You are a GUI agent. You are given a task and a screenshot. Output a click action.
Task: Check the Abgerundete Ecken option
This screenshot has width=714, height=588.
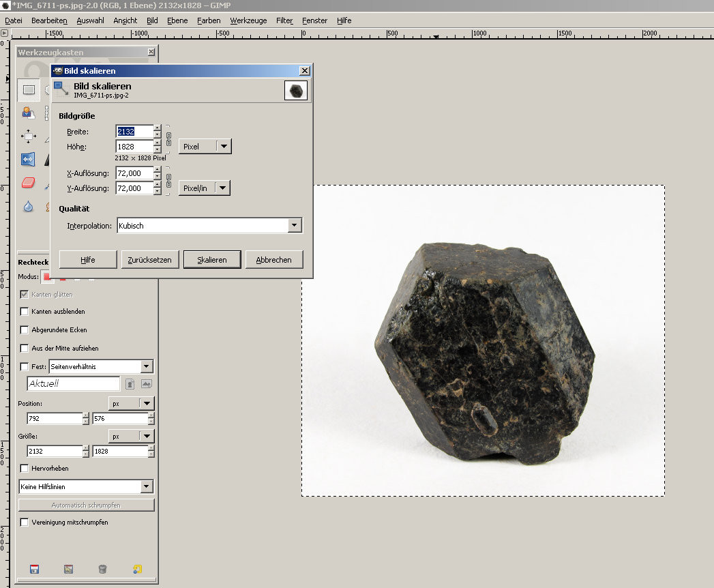point(25,330)
